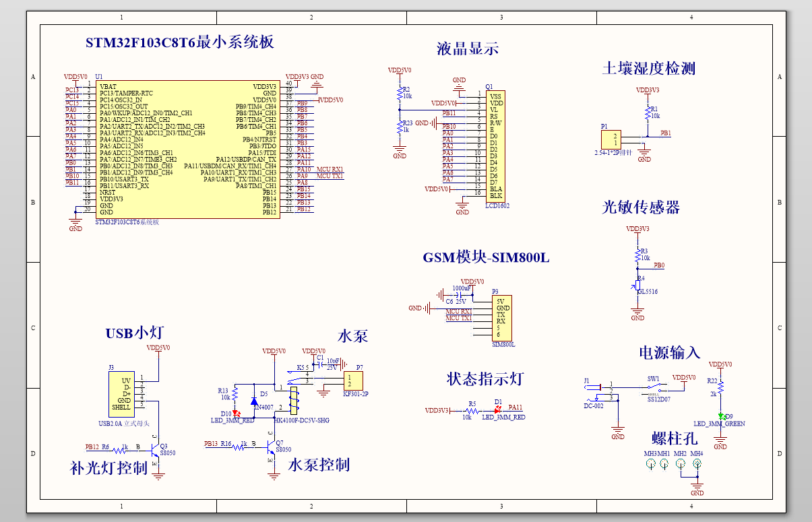Click the PB12 net label beside R6
Image resolution: width=812 pixels, height=522 pixels.
92,447
